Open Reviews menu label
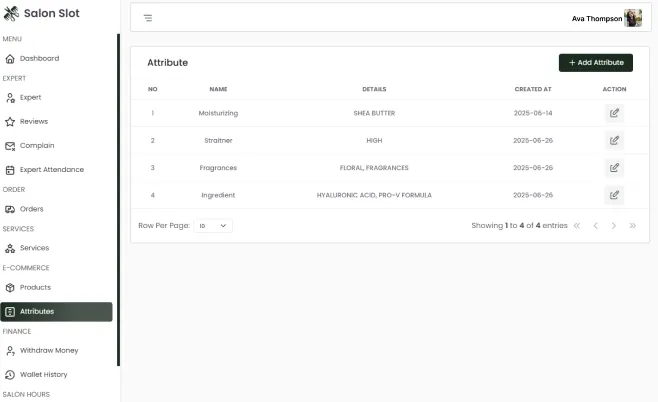The width and height of the screenshot is (658, 402). pos(34,121)
